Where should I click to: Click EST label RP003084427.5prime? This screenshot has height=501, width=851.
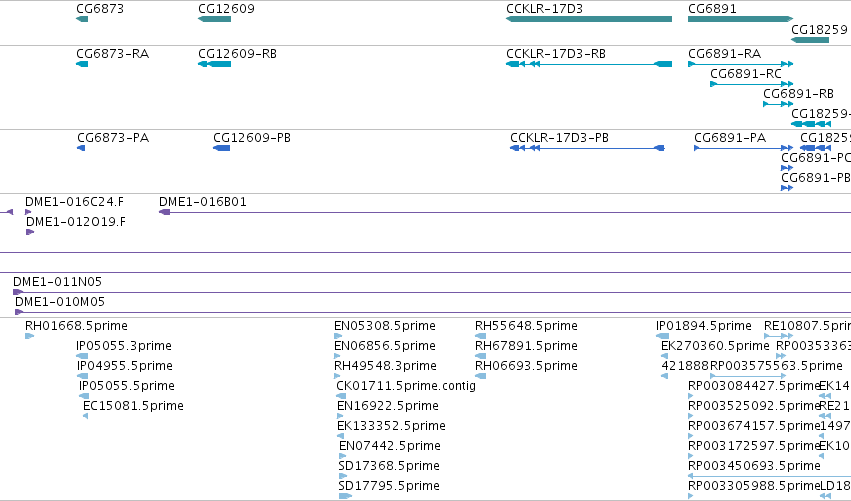[754, 386]
